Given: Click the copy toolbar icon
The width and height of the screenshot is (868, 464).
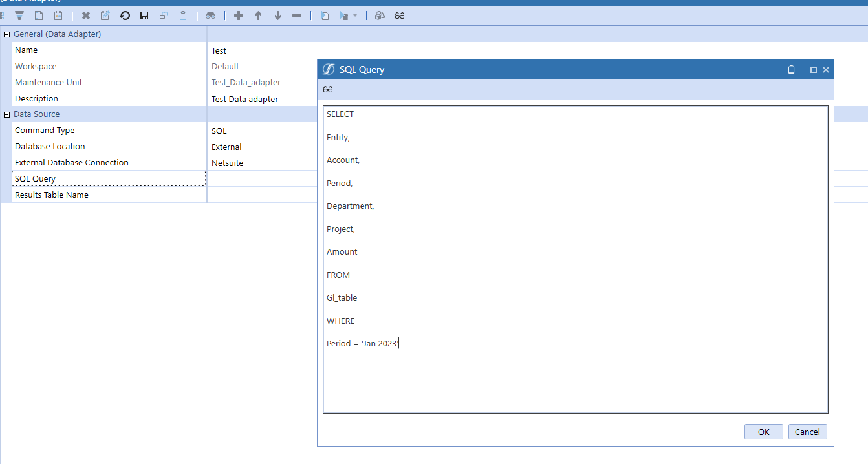Looking at the screenshot, I should click(164, 16).
